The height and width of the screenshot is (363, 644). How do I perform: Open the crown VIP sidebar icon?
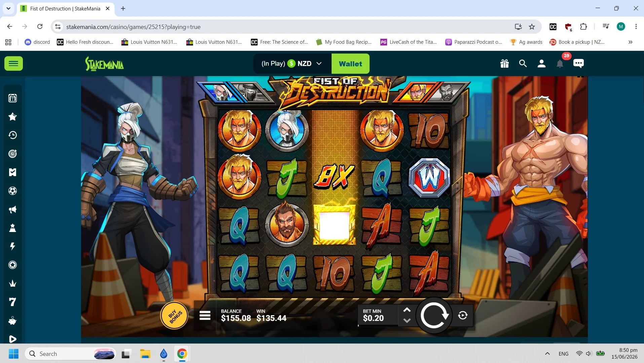(x=12, y=284)
